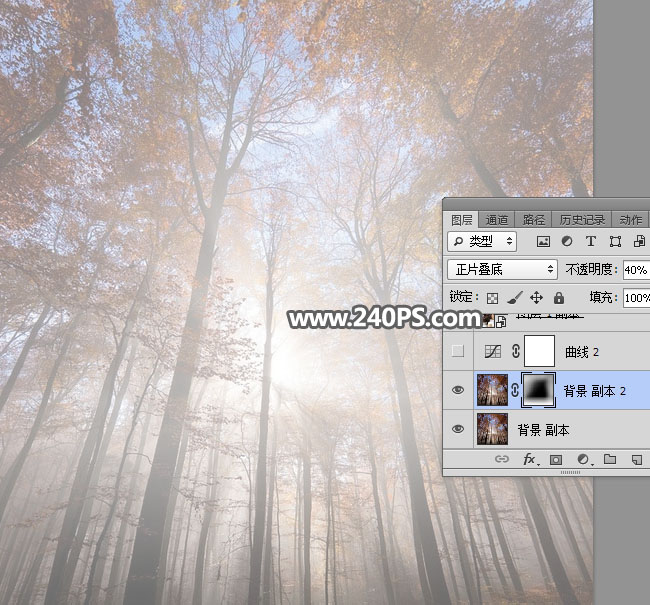The image size is (650, 605).
Task: Open the 路径 (Paths) tab
Action: [534, 220]
